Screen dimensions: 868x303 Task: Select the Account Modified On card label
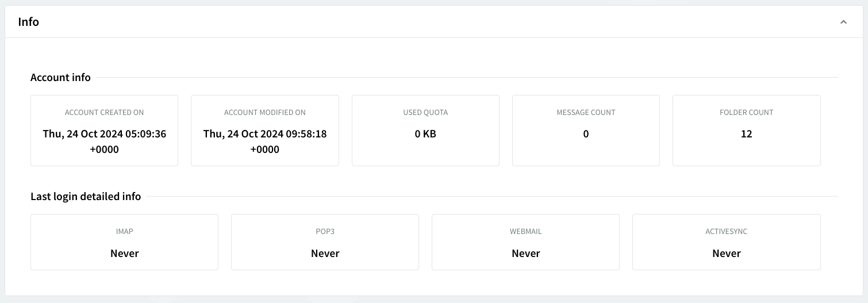tap(264, 113)
